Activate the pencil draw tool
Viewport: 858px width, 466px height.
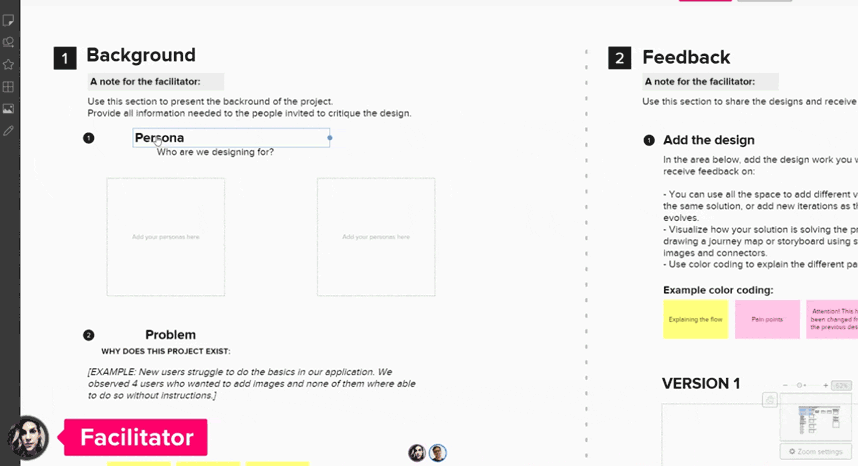8,131
